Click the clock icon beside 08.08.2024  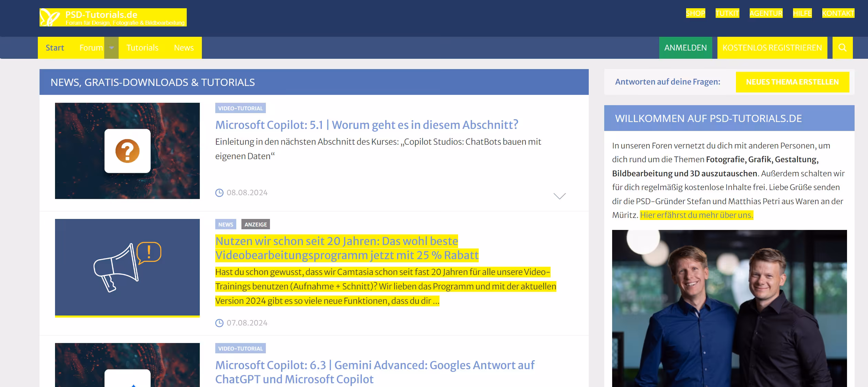(219, 192)
